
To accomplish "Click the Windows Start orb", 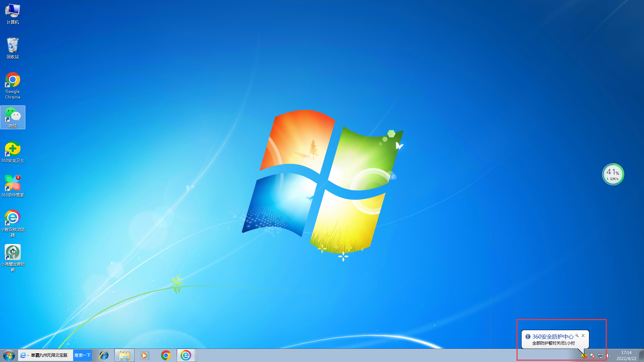I will tap(9, 355).
